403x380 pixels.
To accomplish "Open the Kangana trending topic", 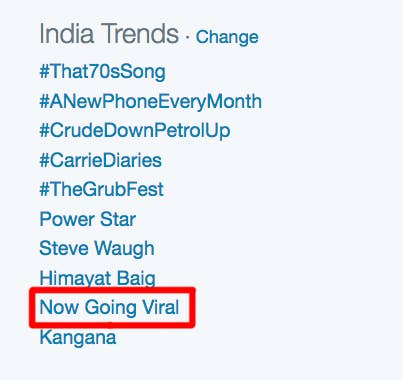I will click(78, 337).
